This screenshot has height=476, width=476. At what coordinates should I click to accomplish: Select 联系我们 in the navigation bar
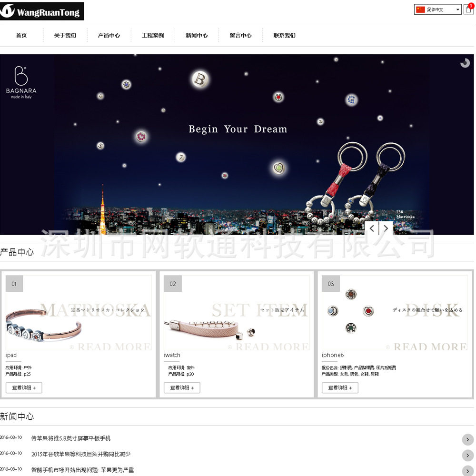285,35
